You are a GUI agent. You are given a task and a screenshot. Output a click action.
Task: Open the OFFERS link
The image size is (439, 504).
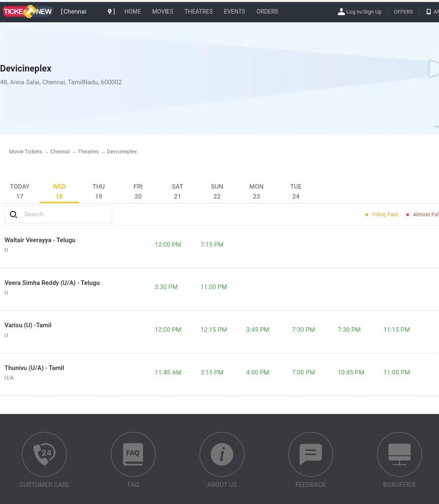pyautogui.click(x=404, y=12)
